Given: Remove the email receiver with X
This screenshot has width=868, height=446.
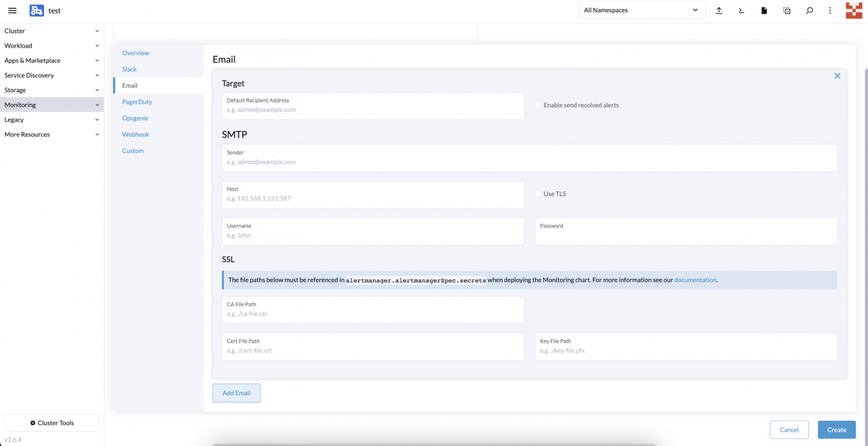Looking at the screenshot, I should pyautogui.click(x=837, y=76).
